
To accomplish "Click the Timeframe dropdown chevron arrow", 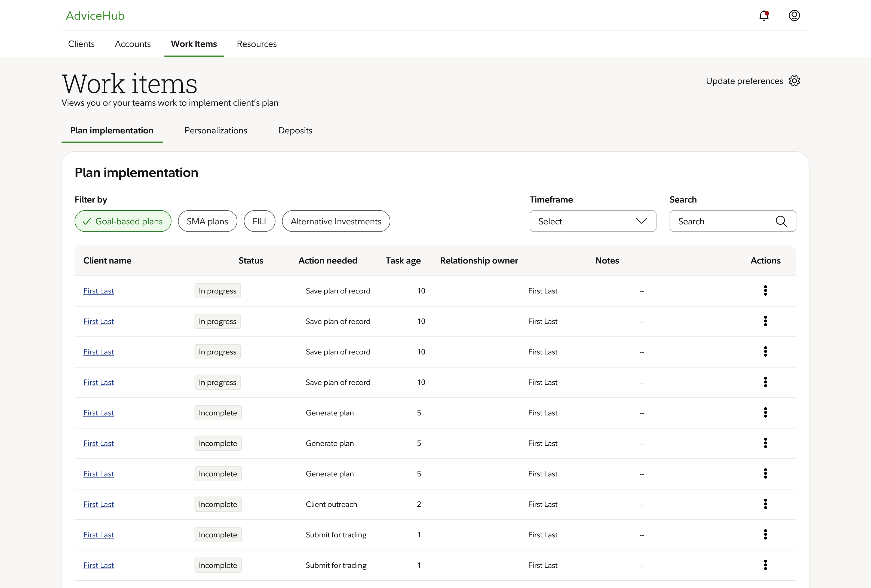I will [641, 221].
